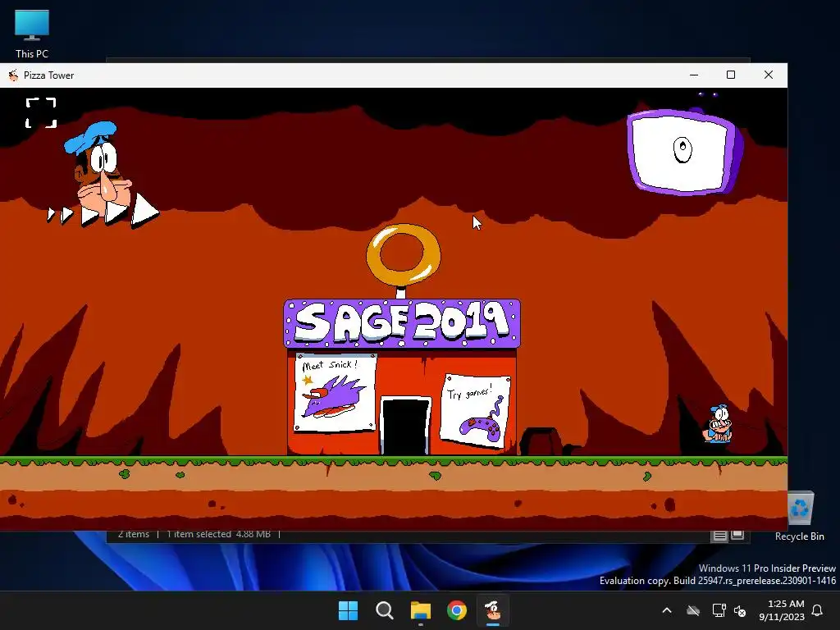Click the Meet Snick poster
The width and height of the screenshot is (840, 630).
pyautogui.click(x=336, y=393)
